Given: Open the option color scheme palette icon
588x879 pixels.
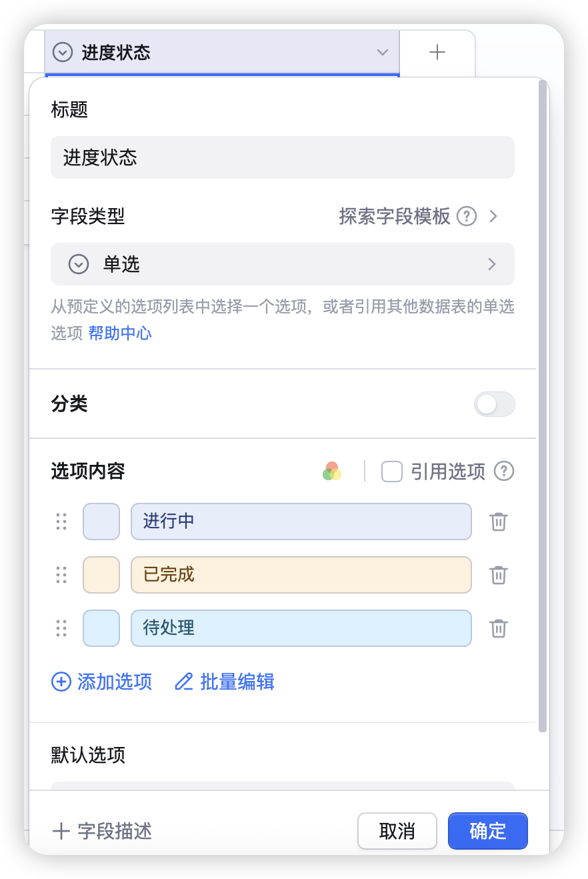Looking at the screenshot, I should (x=332, y=472).
